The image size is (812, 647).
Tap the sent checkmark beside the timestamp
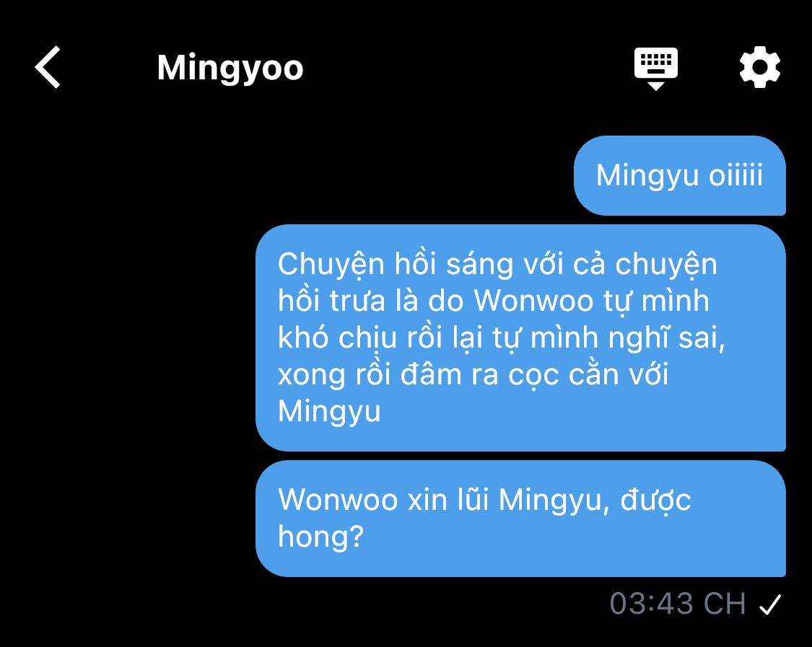click(769, 604)
